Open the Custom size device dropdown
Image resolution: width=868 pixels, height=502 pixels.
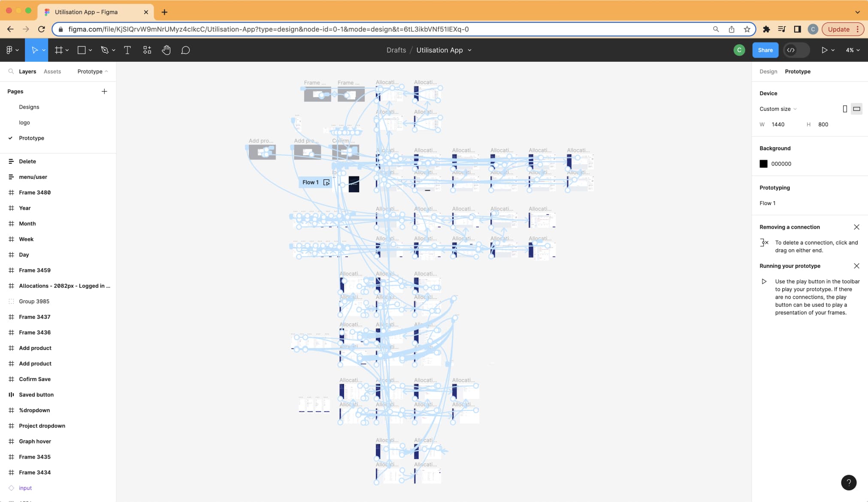pos(778,109)
